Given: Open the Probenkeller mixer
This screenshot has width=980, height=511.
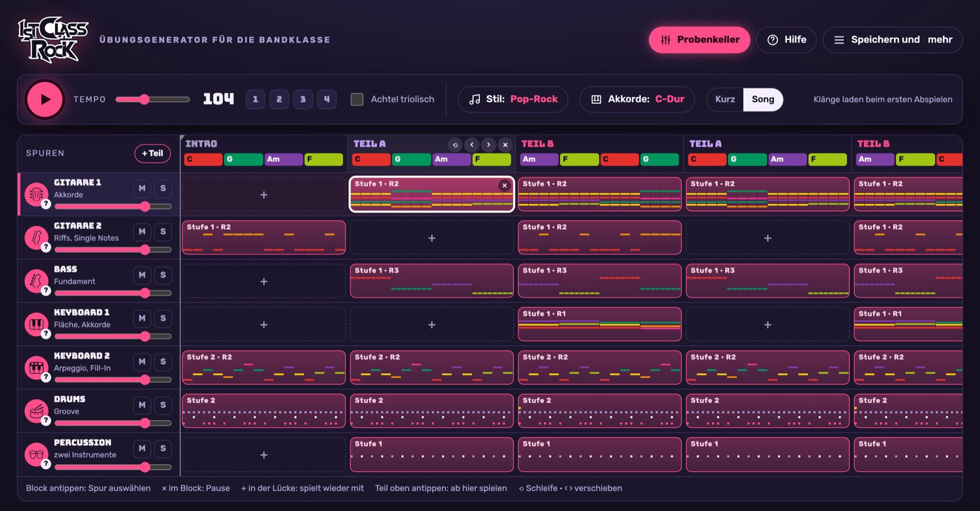Looking at the screenshot, I should [x=700, y=40].
